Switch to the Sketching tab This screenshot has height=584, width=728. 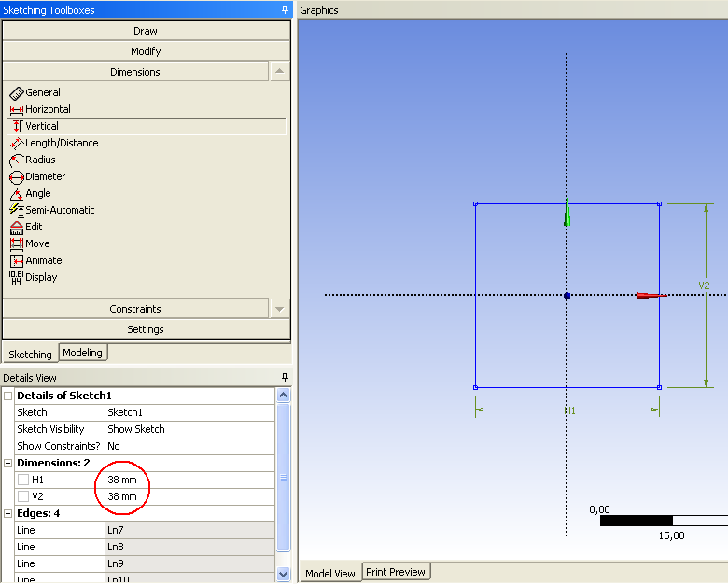pos(30,355)
